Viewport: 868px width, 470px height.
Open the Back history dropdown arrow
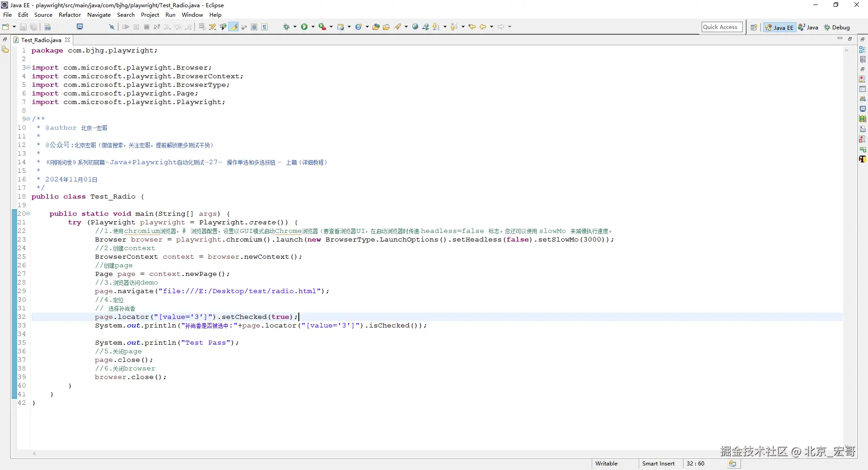click(x=491, y=27)
